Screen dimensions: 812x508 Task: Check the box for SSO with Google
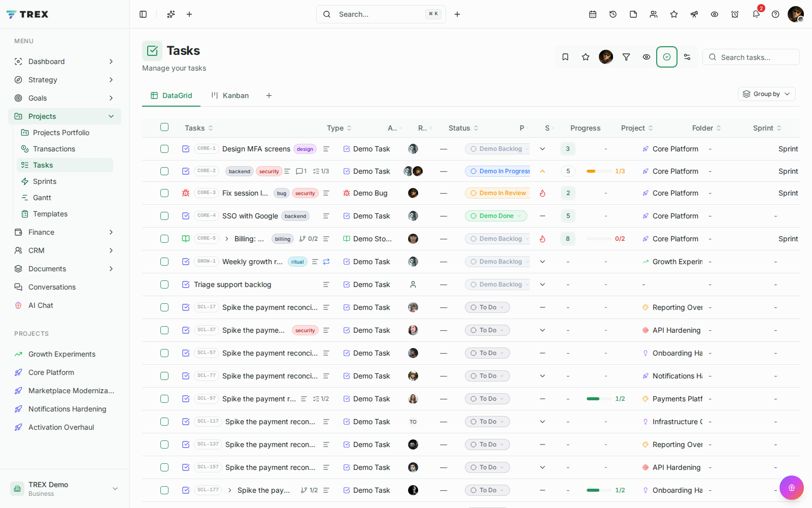point(164,216)
